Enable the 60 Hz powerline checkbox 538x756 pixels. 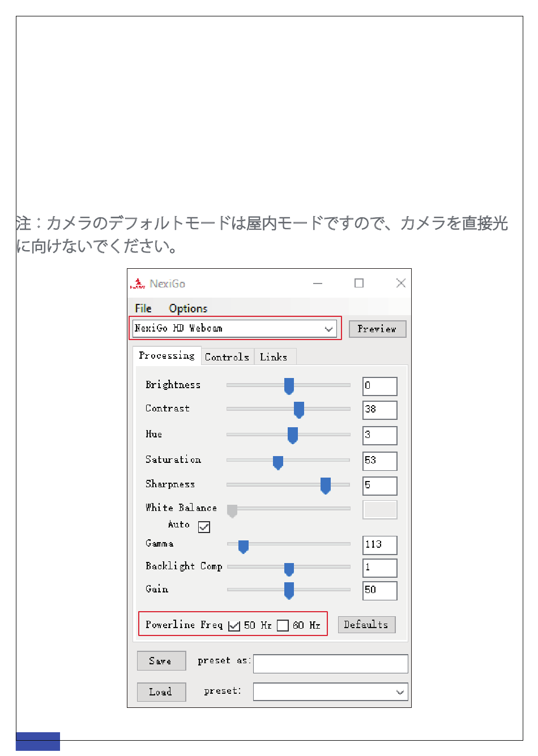283,626
